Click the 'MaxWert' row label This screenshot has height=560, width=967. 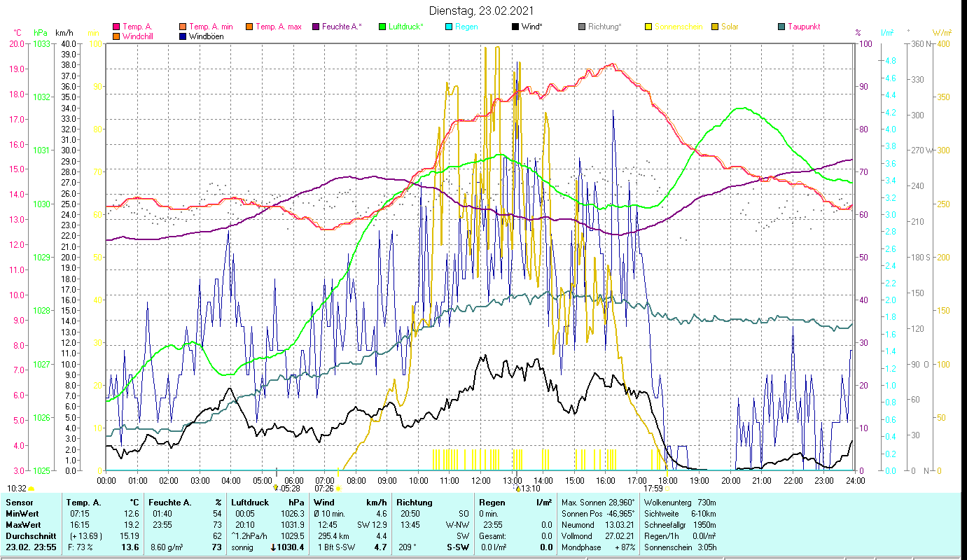22,525
